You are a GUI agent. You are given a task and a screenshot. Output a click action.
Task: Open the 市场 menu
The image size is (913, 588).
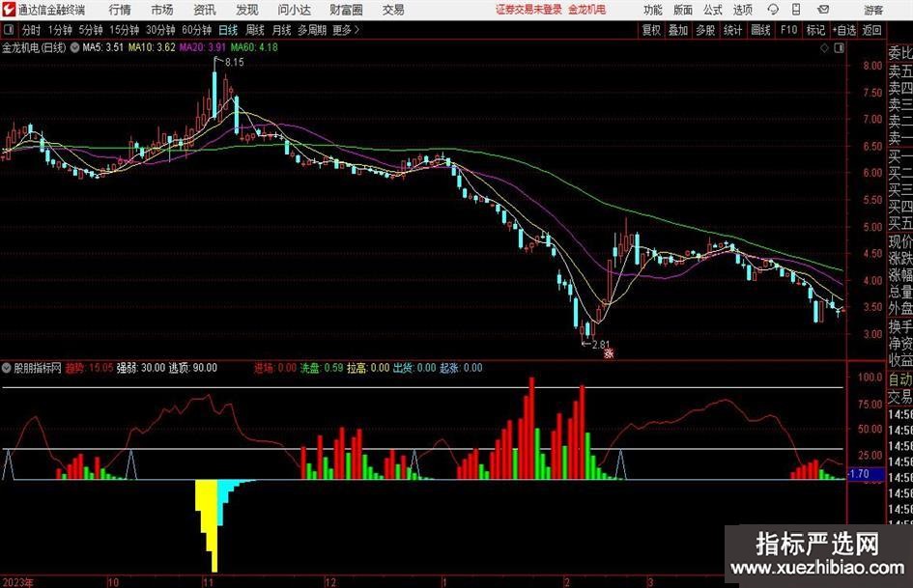click(x=162, y=10)
